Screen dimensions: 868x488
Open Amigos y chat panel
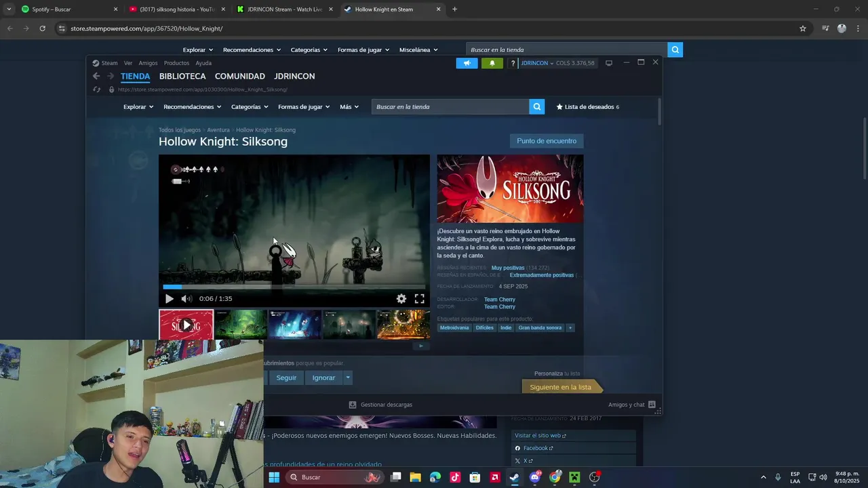pos(632,405)
